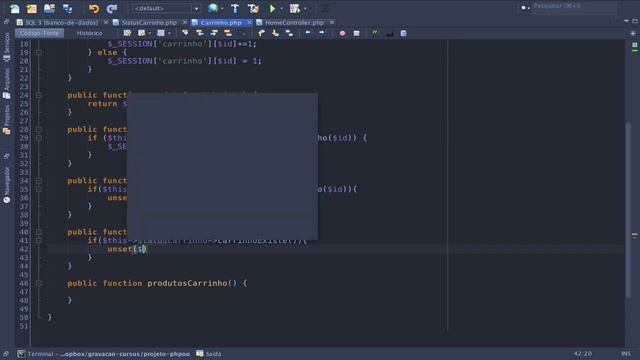Select the Carrinho.php tab
Image resolution: width=640 pixels, height=360 pixels.
pyautogui.click(x=221, y=22)
